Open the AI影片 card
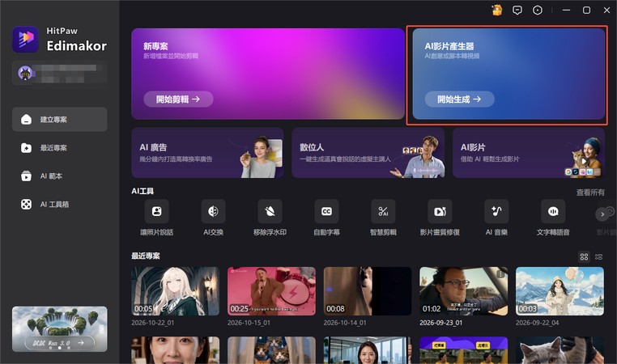 pos(529,153)
